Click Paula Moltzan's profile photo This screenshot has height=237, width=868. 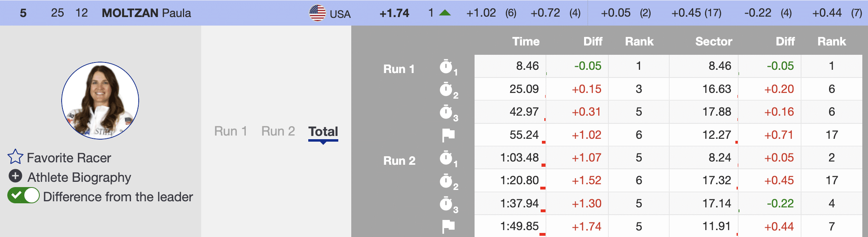click(x=100, y=101)
